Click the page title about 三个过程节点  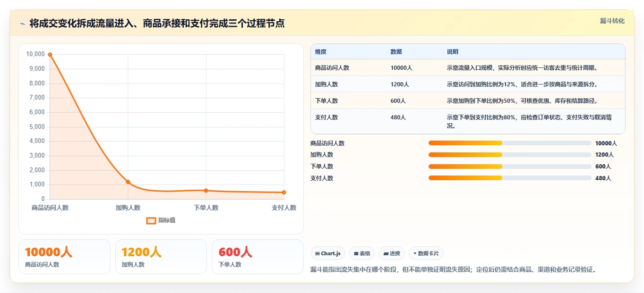[157, 23]
